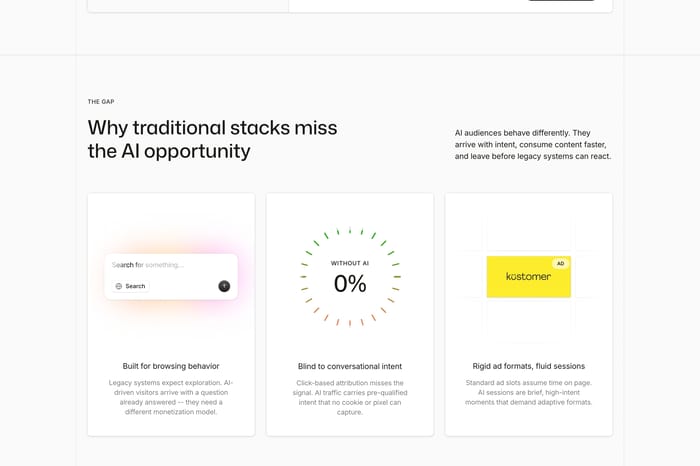Click 'Click-based attribution misses' description text
The height and width of the screenshot is (466, 700).
click(350, 397)
